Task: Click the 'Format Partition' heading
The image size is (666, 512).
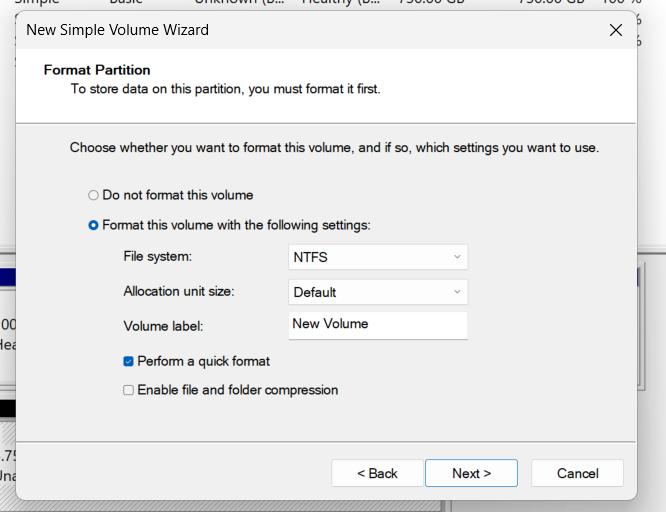Action: 97,70
